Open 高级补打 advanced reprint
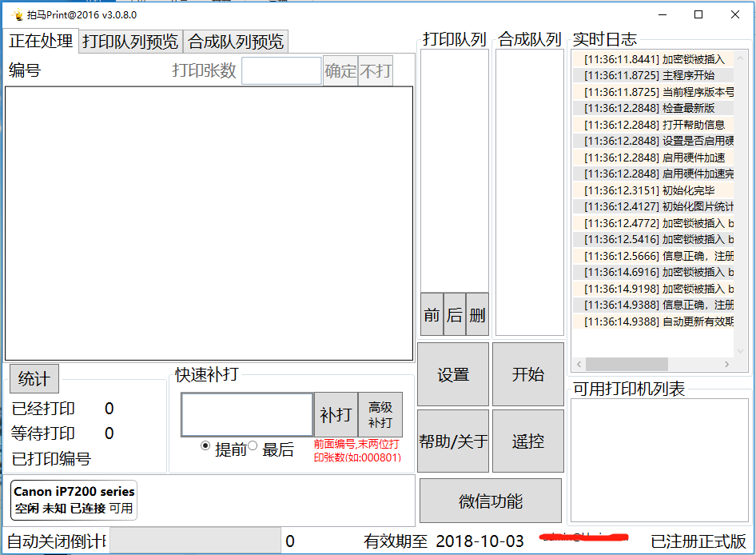This screenshot has width=756, height=555. (380, 414)
